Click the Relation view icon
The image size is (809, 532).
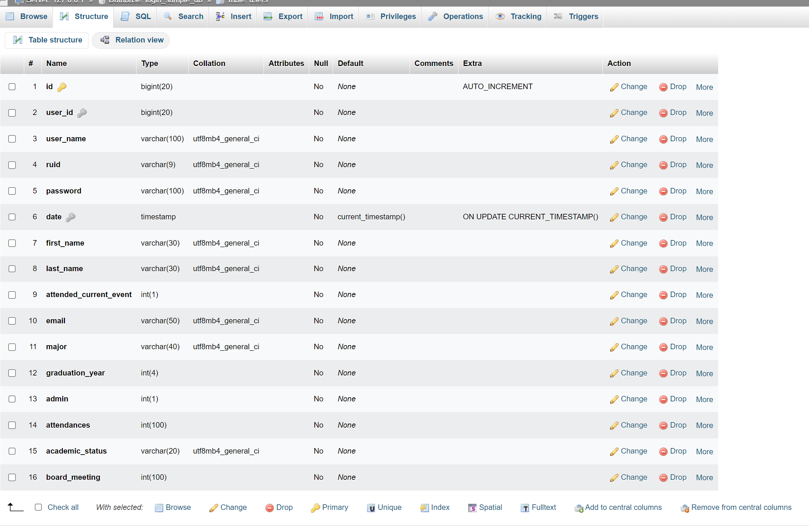click(105, 40)
